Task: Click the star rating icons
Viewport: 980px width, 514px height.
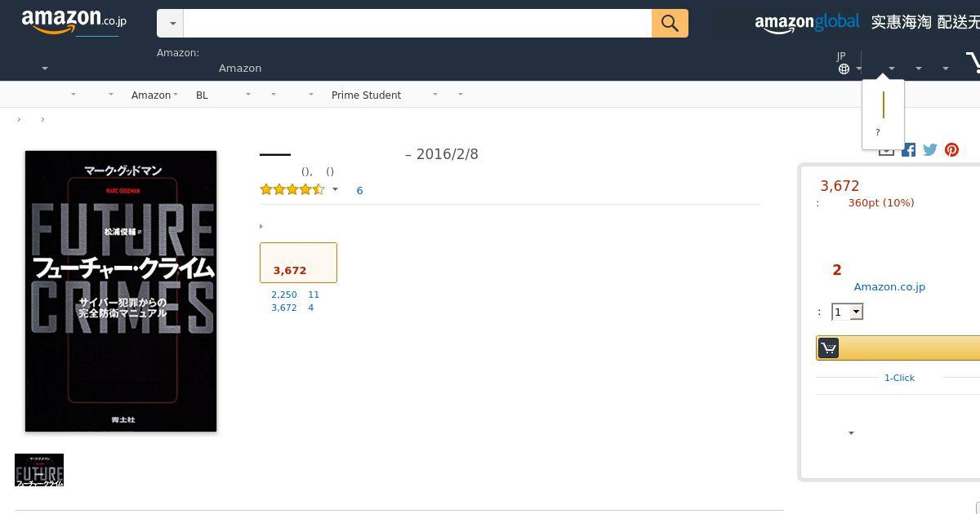Action: (x=292, y=189)
